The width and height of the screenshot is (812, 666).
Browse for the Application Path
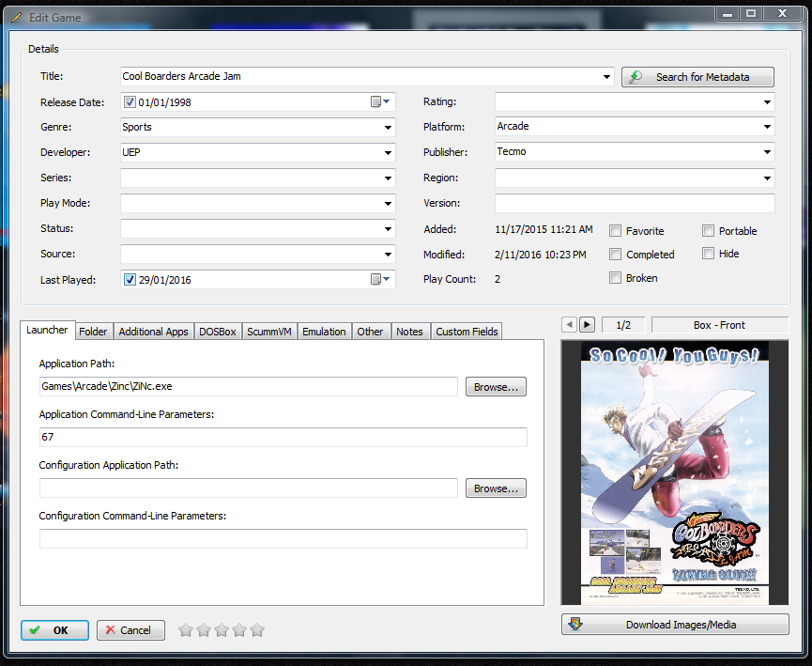[496, 387]
